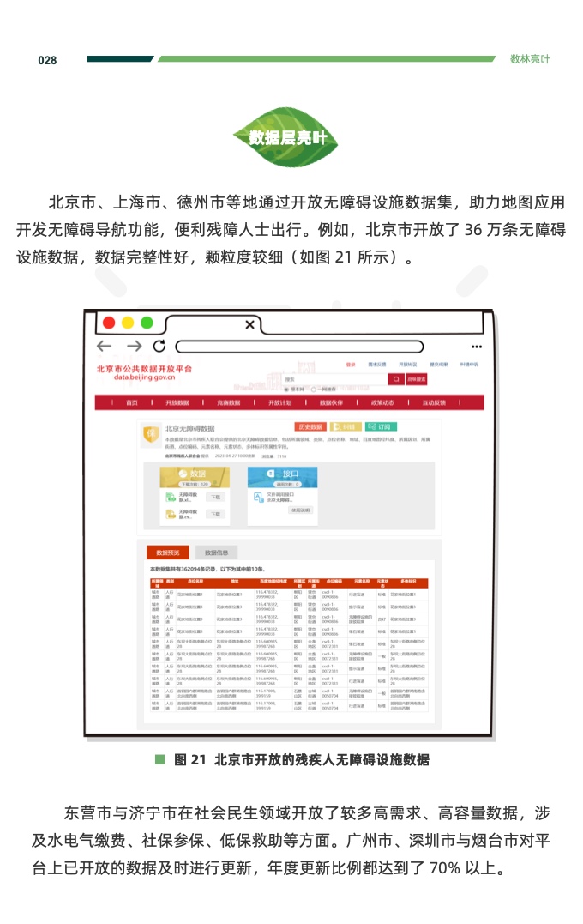Open 开放数据 in the navigation bar
This screenshot has width=583, height=924.
point(177,402)
